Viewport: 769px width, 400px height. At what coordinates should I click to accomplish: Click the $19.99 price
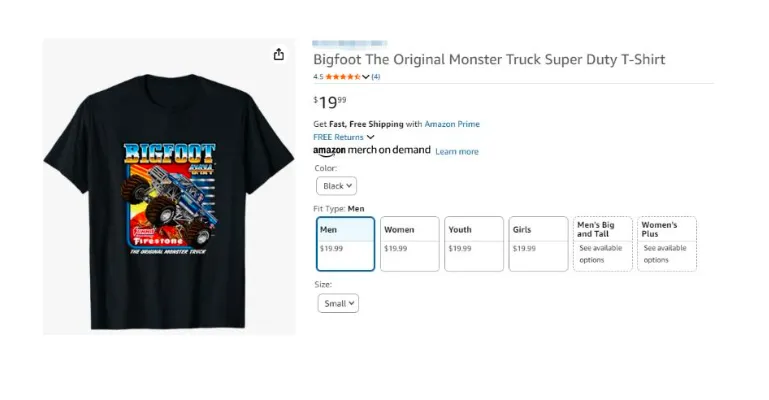tap(331, 101)
